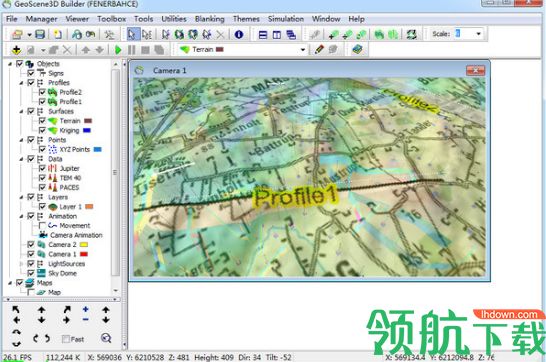Open the File menu
Viewport: 546px width, 362px height.
pyautogui.click(x=11, y=19)
